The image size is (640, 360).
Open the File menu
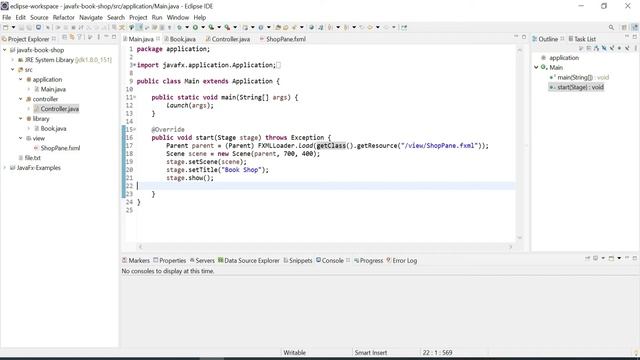7,18
